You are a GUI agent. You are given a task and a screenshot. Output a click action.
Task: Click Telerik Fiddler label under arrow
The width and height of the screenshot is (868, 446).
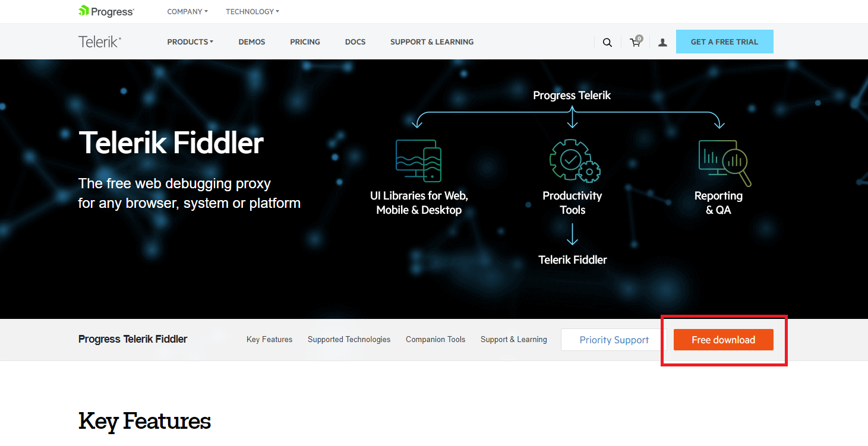[573, 260]
